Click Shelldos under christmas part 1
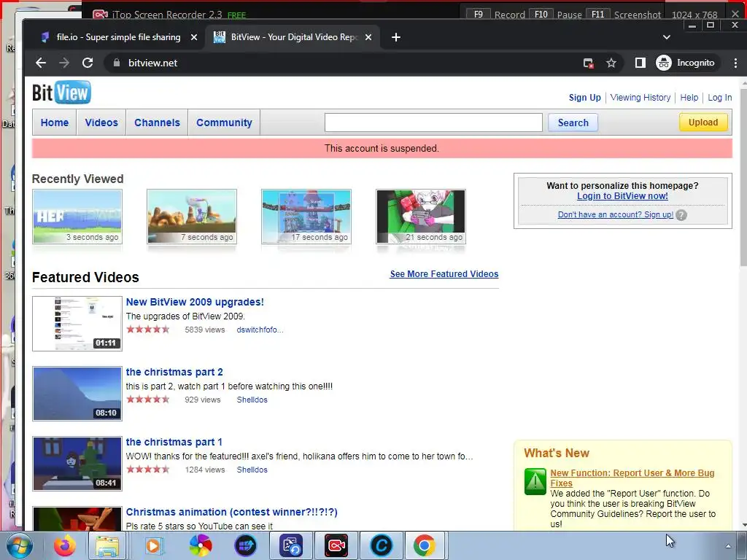Viewport: 747px width, 560px height. point(252,470)
